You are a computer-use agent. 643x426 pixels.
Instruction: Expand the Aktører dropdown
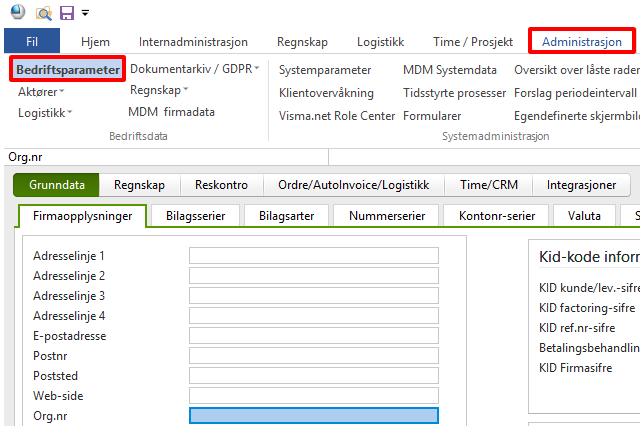pos(41,92)
